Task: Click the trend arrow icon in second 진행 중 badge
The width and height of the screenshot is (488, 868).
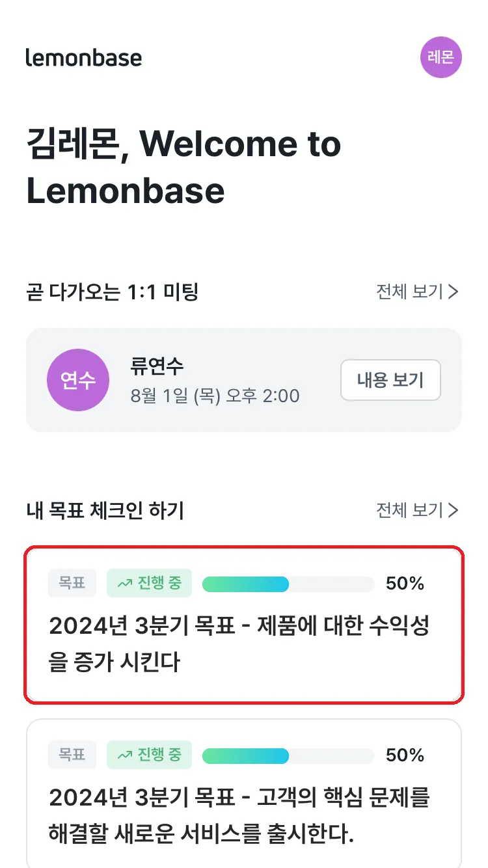Action: [124, 755]
